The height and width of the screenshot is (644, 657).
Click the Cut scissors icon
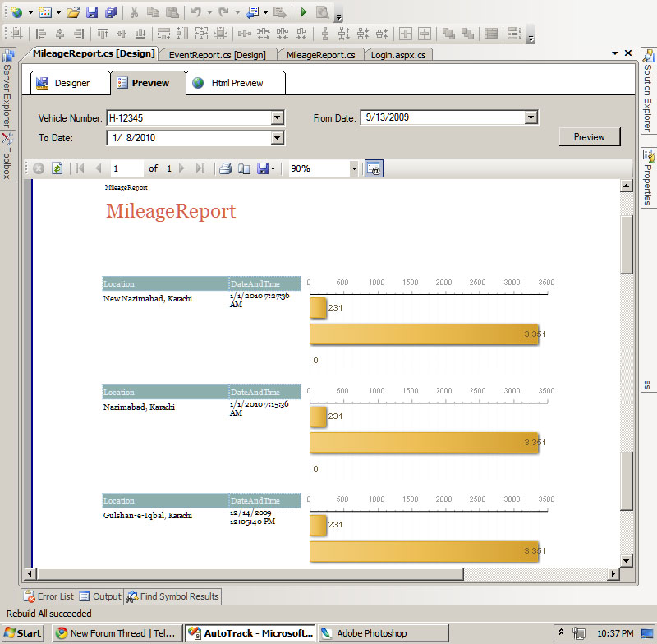[x=134, y=12]
